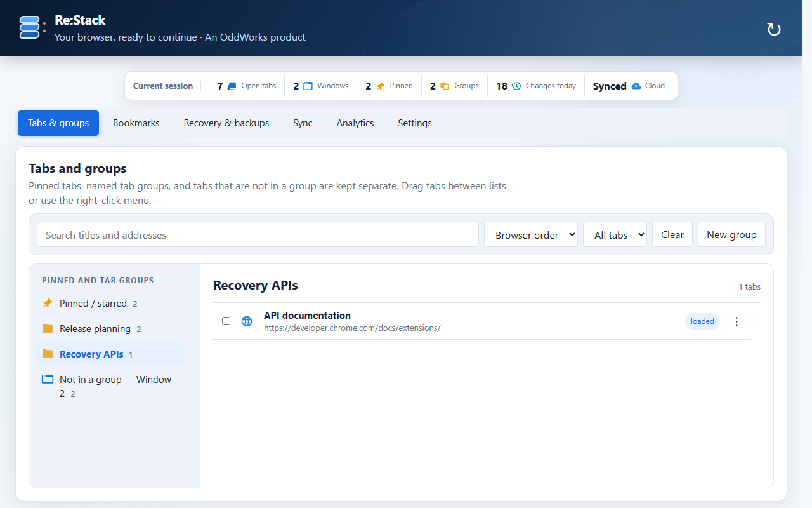This screenshot has width=812, height=508.
Task: Click the Cloud sync icon
Action: (636, 86)
